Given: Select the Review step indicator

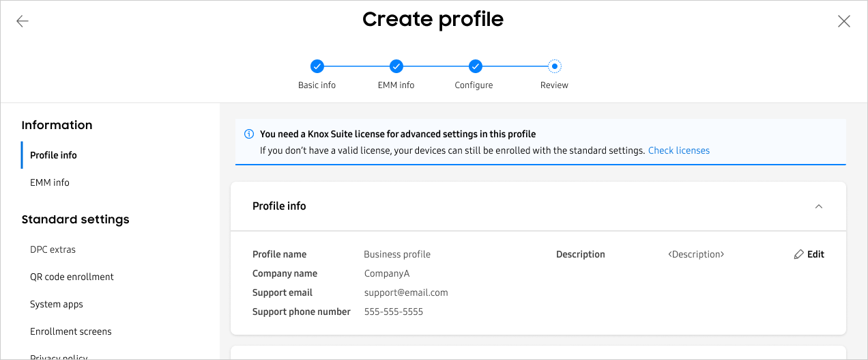Looking at the screenshot, I should click(x=555, y=66).
